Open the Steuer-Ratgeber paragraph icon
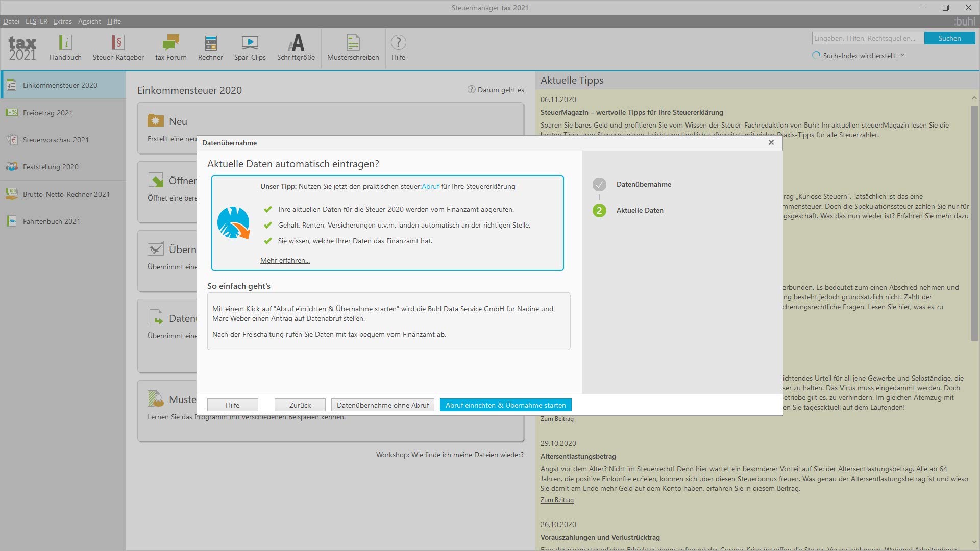This screenshot has height=551, width=980. pos(118,43)
